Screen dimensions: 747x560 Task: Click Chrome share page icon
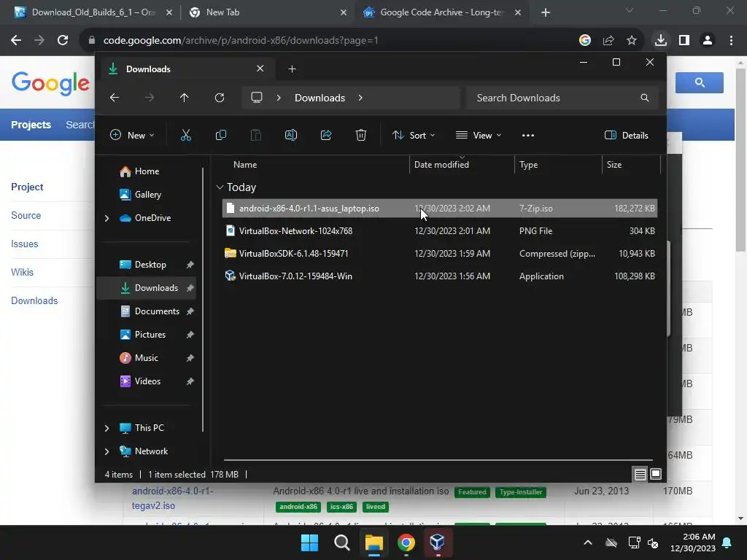[608, 40]
